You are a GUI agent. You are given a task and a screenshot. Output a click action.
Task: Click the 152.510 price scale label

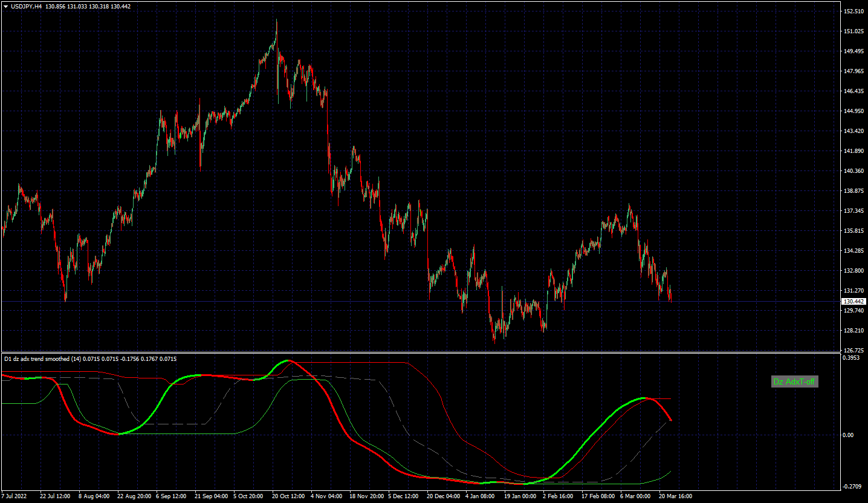point(853,11)
